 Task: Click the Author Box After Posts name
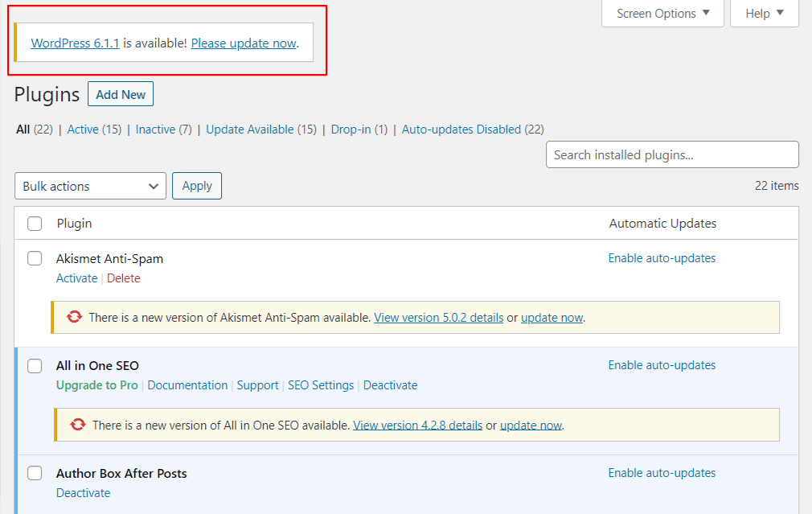point(121,473)
